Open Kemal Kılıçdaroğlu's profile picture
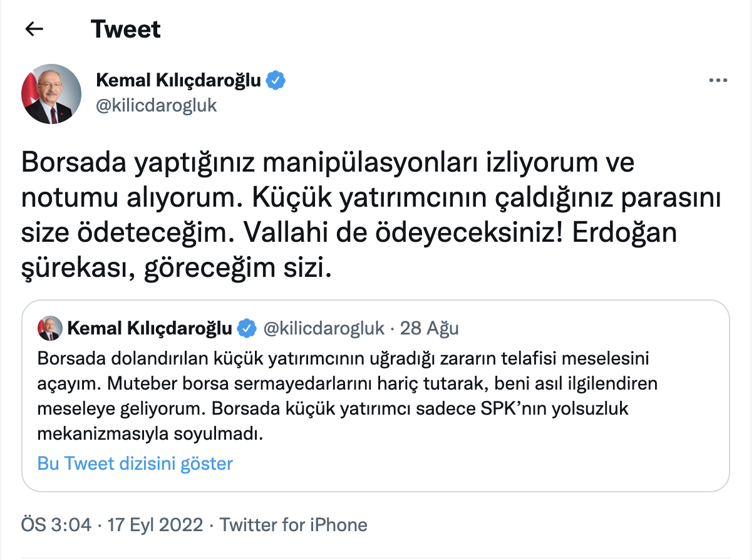The height and width of the screenshot is (560, 754). pyautogui.click(x=51, y=93)
